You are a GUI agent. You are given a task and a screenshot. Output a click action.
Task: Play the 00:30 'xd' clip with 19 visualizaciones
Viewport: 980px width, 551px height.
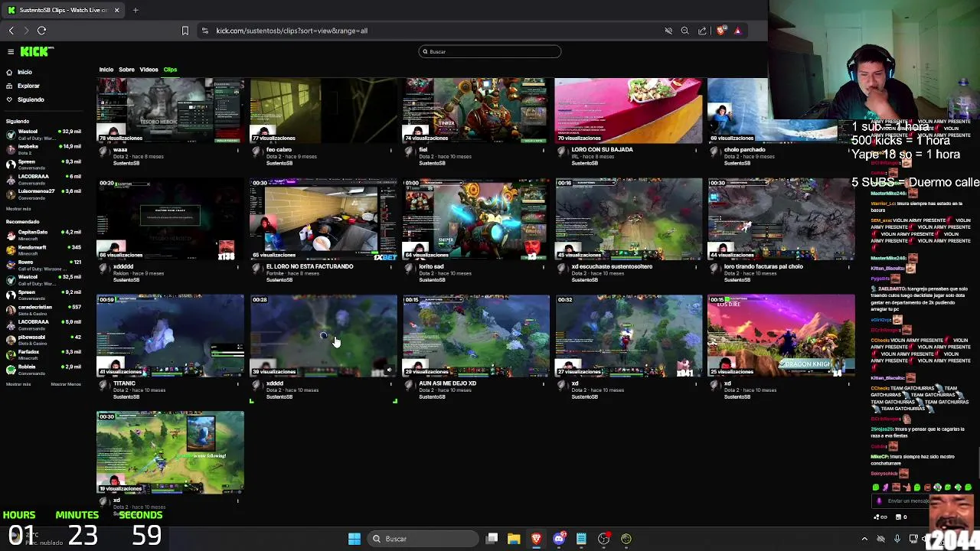[170, 452]
